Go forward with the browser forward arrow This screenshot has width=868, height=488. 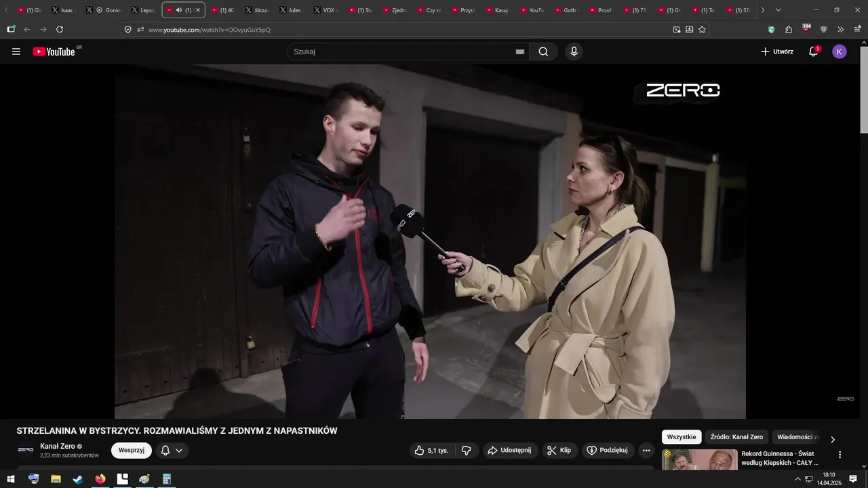pyautogui.click(x=43, y=29)
